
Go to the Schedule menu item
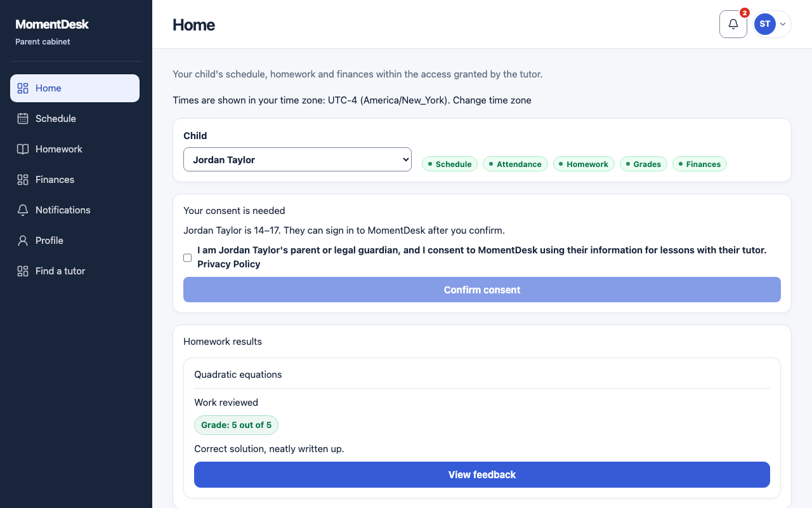(75, 119)
